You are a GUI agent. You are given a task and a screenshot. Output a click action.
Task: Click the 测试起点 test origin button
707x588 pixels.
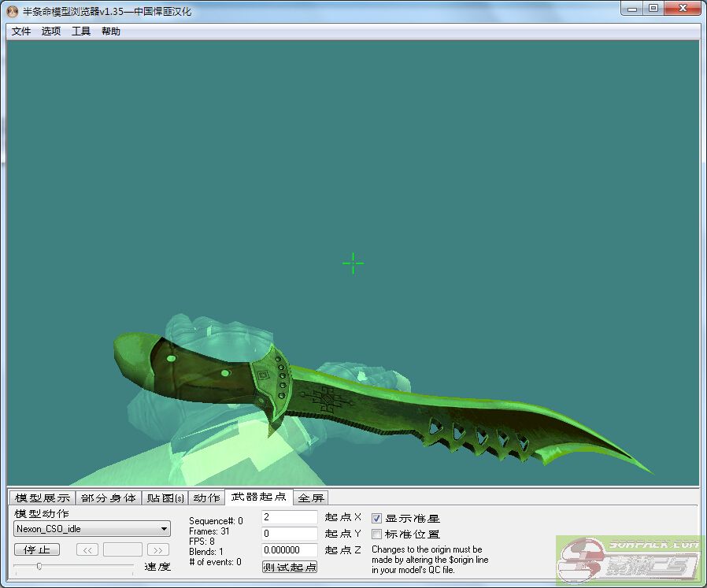click(290, 567)
